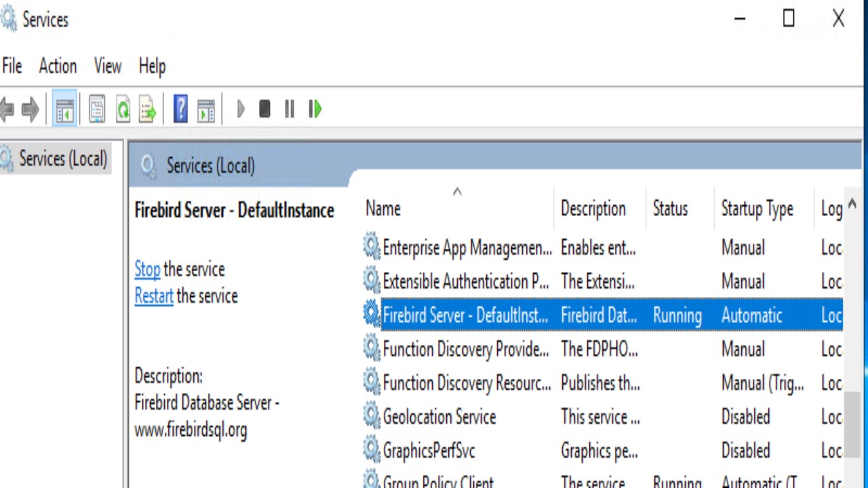
Task: Open the Action menu
Action: [58, 66]
